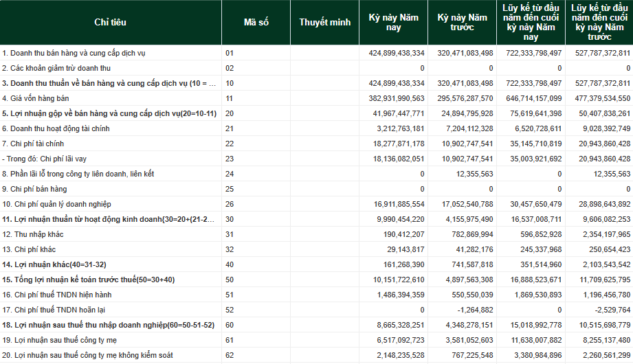Click gross profit value 41,967,447,771
The width and height of the screenshot is (633, 364).
(399, 113)
